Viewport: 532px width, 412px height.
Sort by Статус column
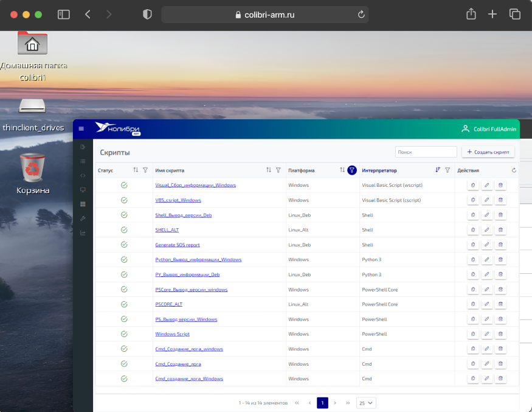(x=136, y=170)
